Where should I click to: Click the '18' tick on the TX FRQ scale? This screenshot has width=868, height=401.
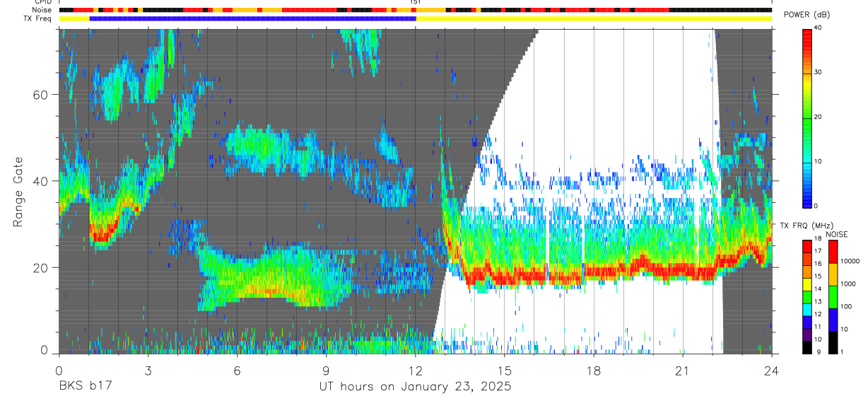(819, 240)
